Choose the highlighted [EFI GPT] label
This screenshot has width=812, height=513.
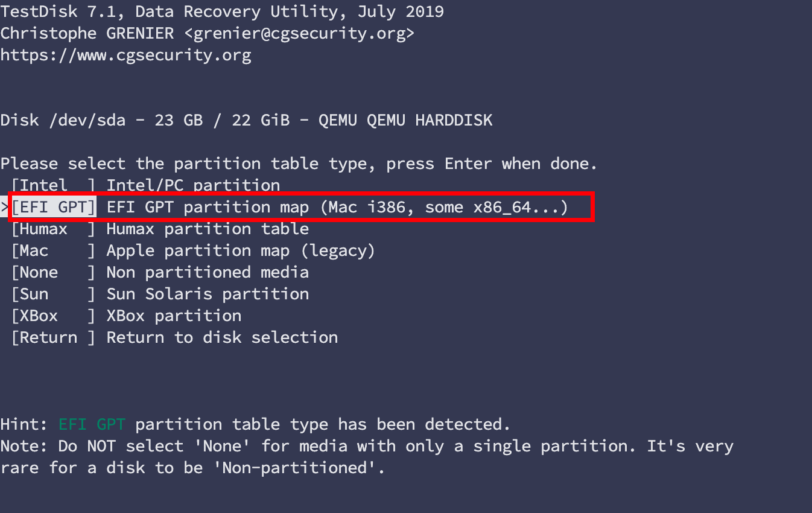(x=54, y=207)
